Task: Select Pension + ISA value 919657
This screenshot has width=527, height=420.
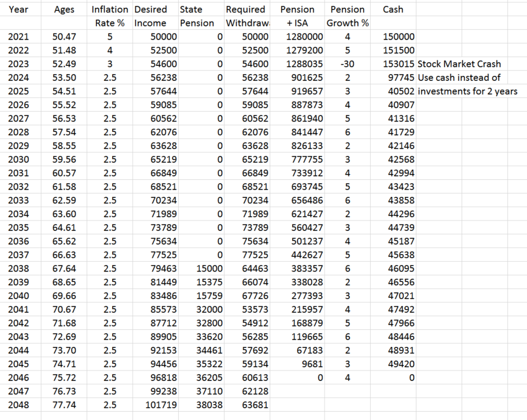Action: click(x=297, y=91)
